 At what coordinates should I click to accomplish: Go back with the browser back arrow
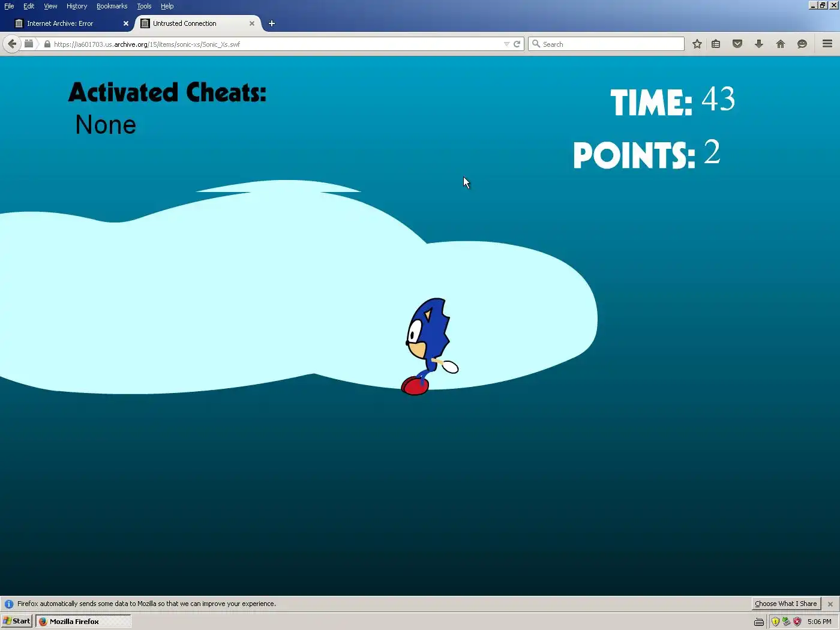pyautogui.click(x=12, y=44)
